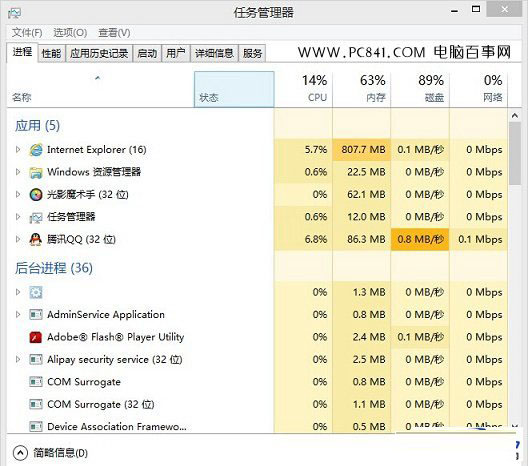Screen dimensions: 528x466
Task: Expand Alipay security service (32 位)
Action: pos(18,359)
